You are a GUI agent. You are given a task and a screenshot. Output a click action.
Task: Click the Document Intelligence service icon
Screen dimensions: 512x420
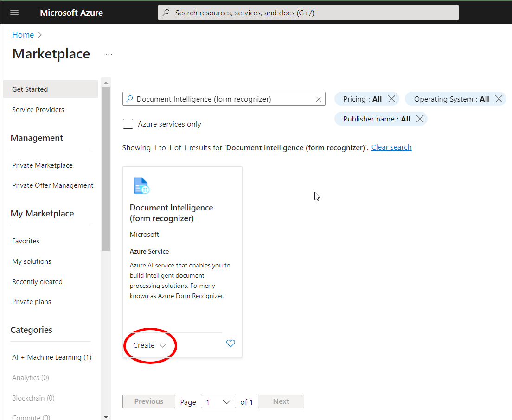(x=141, y=185)
